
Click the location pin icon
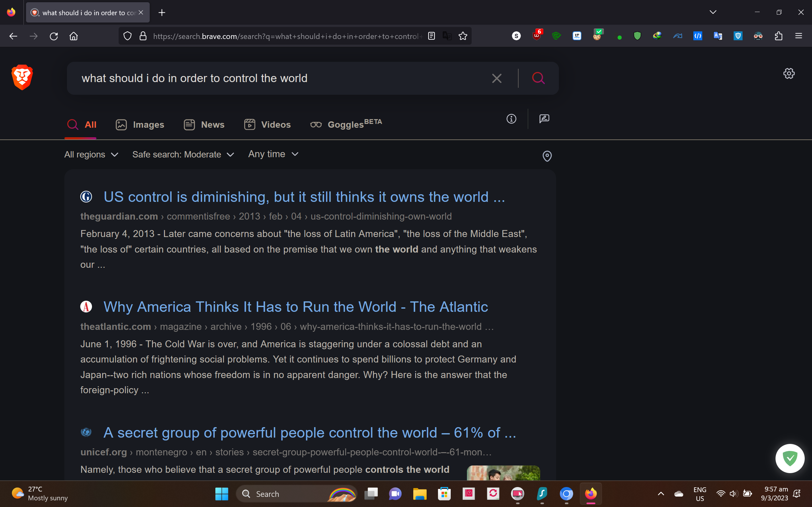click(x=547, y=156)
